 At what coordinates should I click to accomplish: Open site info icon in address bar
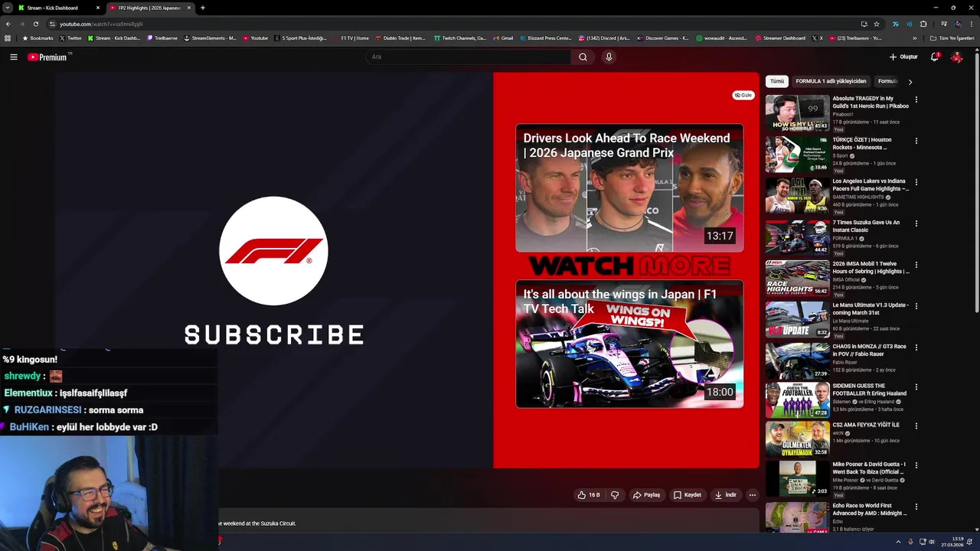52,24
